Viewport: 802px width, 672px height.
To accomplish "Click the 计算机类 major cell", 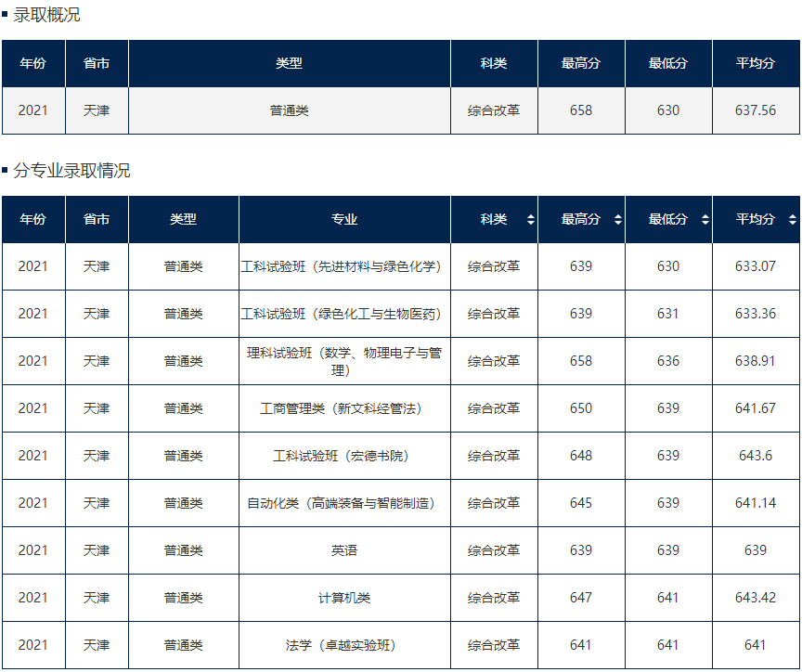I will (344, 598).
